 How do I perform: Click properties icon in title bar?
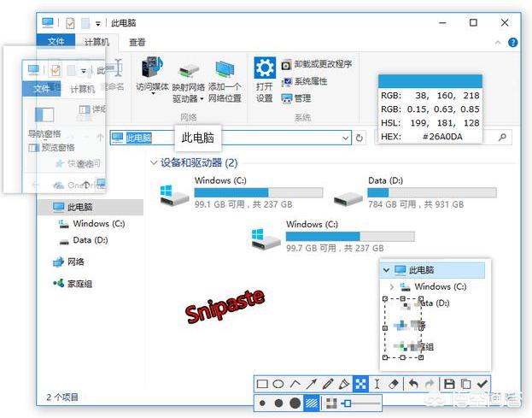[x=70, y=23]
